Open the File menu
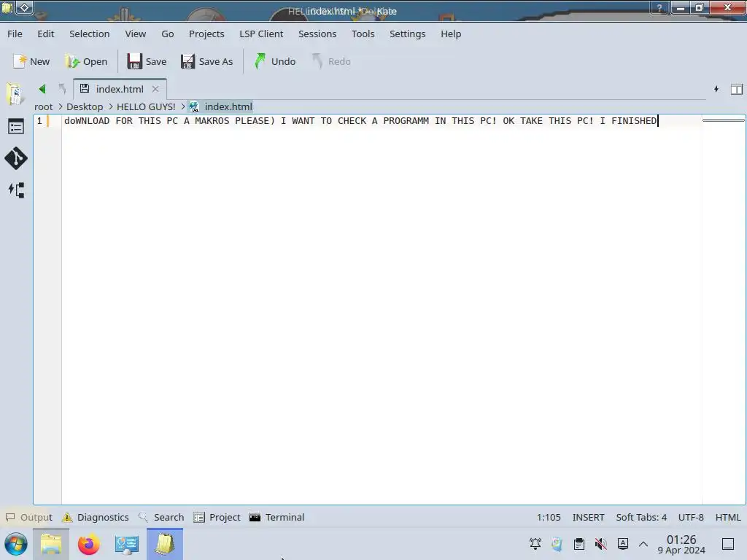Screen dimensions: 747x560 [x=15, y=34]
